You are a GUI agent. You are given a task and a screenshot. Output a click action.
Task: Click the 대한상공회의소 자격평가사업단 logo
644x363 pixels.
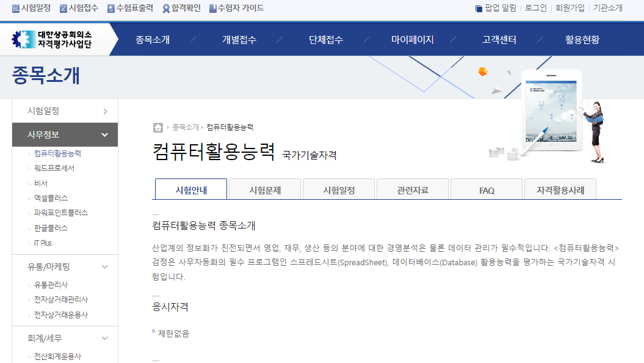[x=52, y=40]
